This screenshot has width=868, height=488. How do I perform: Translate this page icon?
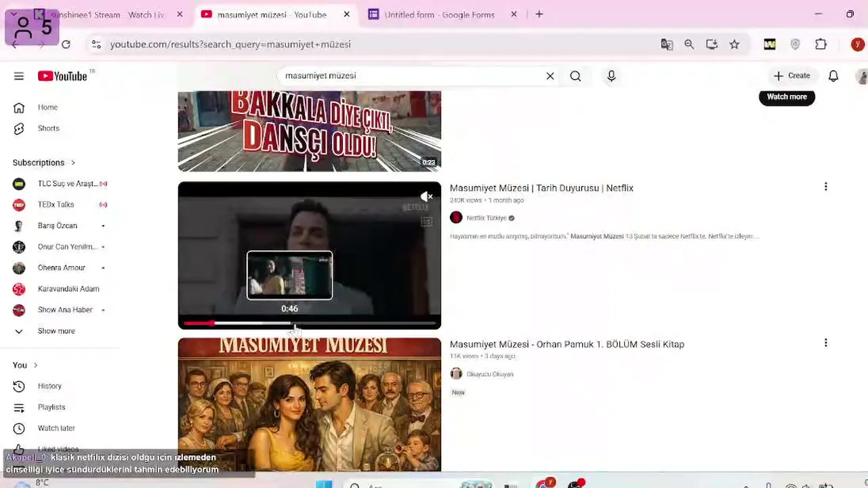point(667,44)
